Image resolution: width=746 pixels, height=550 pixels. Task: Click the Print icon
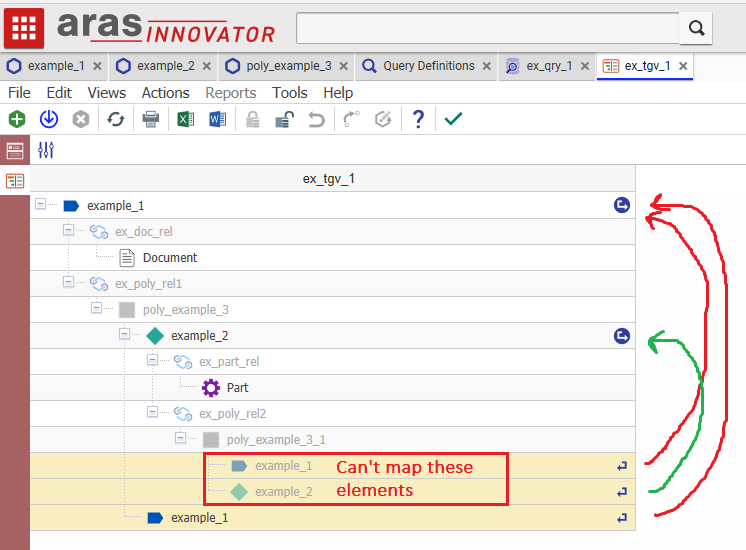tap(150, 119)
